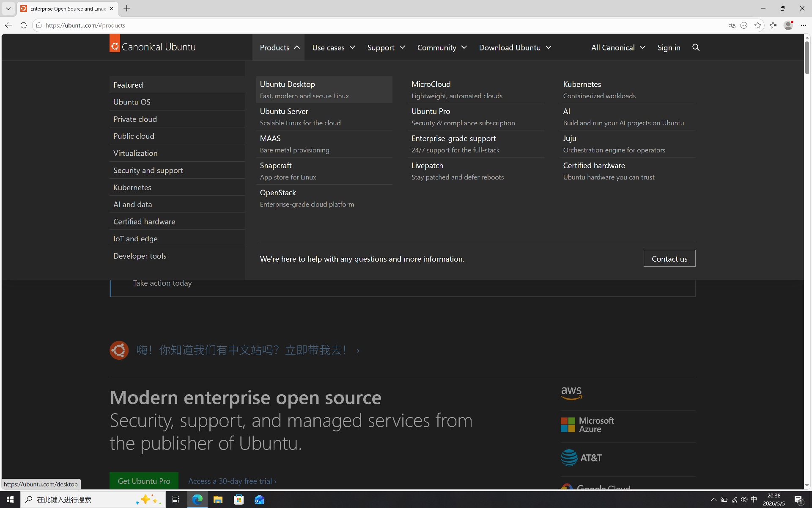Open the Ubuntu Desktop product link

pyautogui.click(x=324, y=90)
